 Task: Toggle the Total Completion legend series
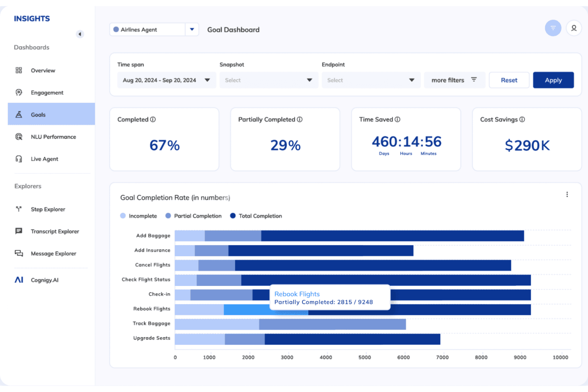pos(256,216)
